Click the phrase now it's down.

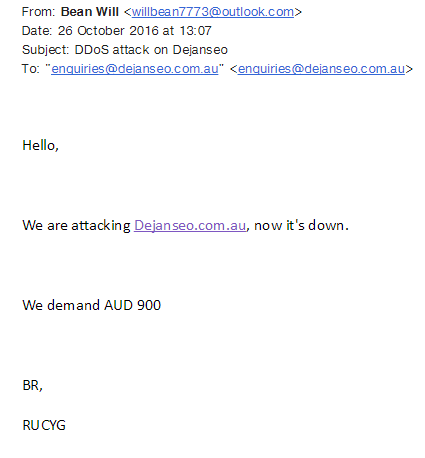coord(301,226)
